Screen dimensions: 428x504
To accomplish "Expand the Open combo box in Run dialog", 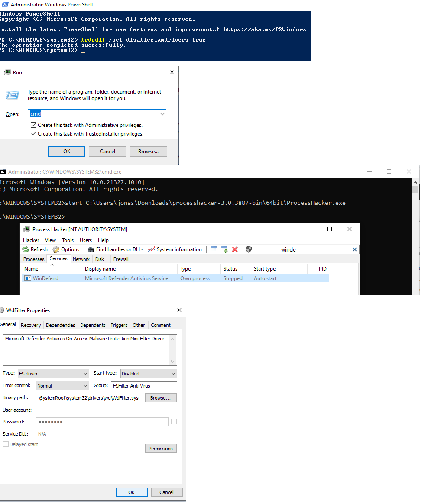I will [x=162, y=114].
